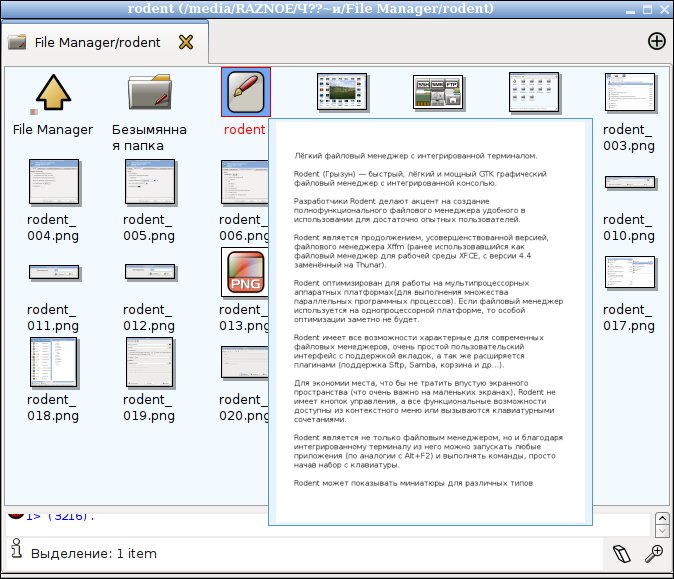Select rodent_020.png thumbnail
Image resolution: width=674 pixels, height=579 pixels.
pyautogui.click(x=245, y=362)
